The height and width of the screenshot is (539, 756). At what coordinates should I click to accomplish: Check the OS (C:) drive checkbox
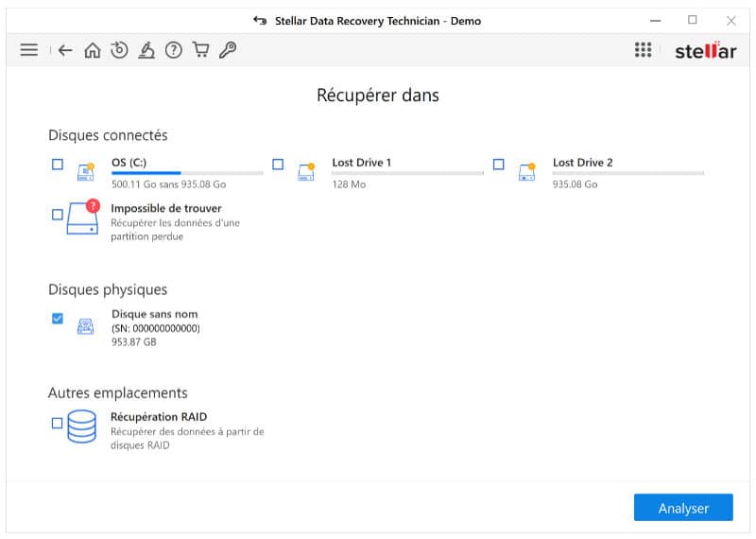click(58, 165)
